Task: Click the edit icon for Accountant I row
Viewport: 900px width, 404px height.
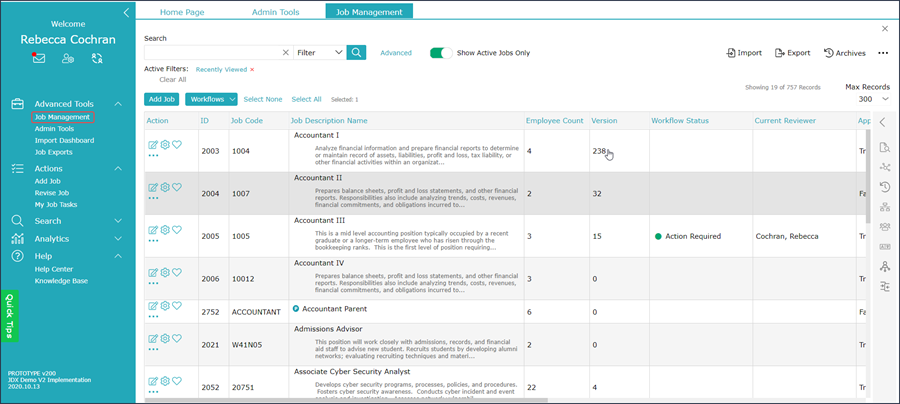Action: [x=152, y=144]
